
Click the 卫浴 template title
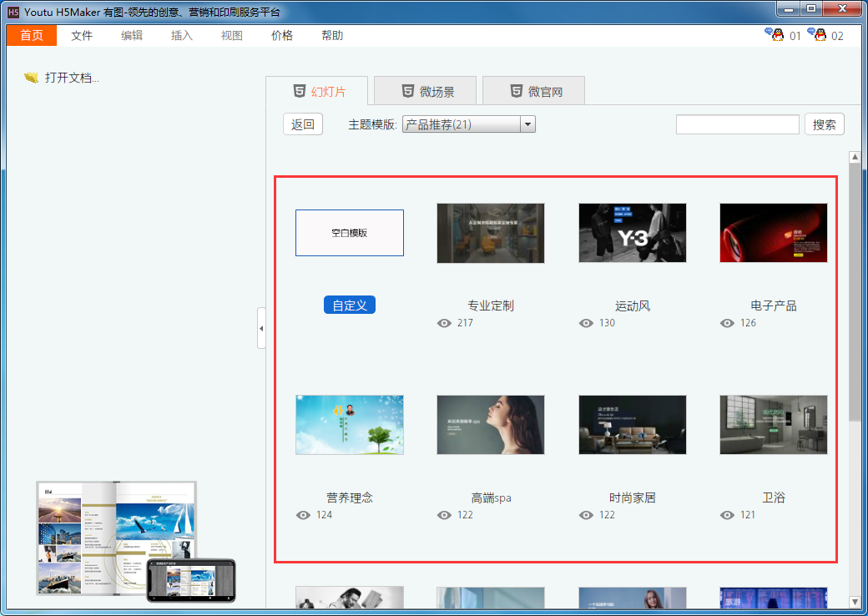(x=774, y=497)
